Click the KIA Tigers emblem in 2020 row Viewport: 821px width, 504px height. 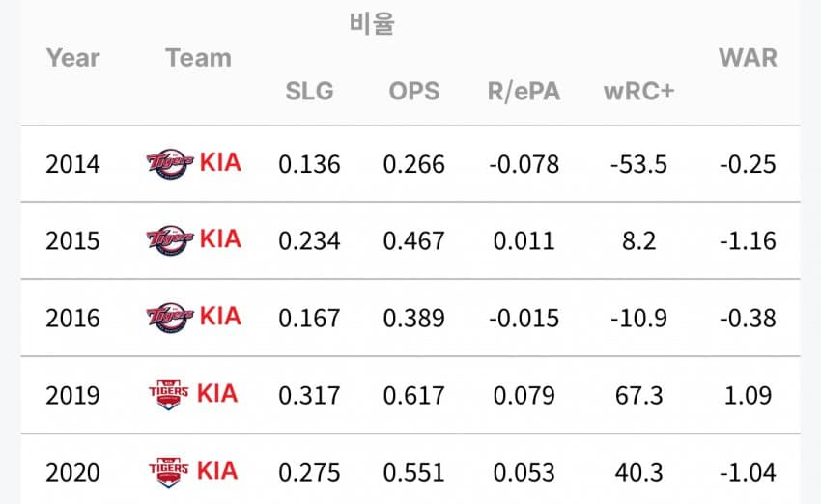[x=168, y=471]
